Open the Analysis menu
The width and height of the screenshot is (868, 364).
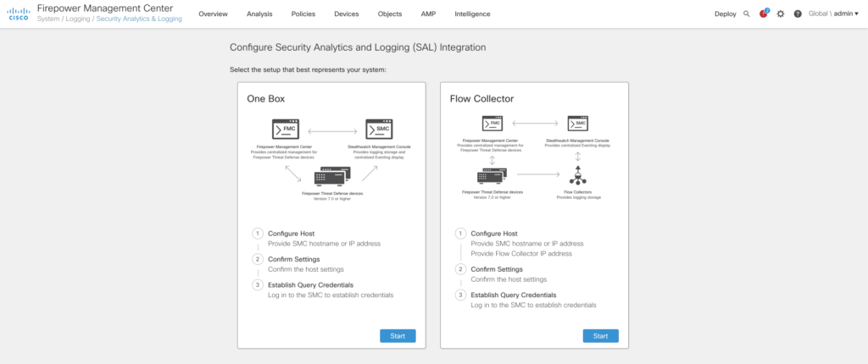[x=259, y=14]
